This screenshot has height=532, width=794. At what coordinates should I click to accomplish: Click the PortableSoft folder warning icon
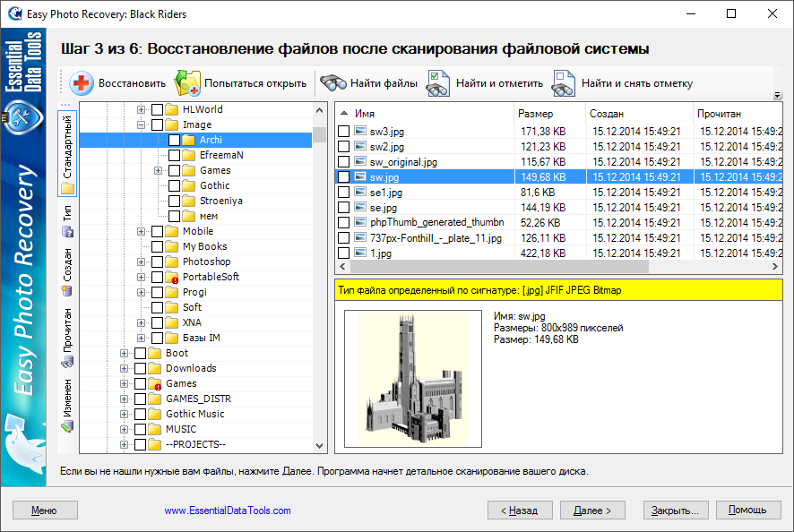(172, 278)
